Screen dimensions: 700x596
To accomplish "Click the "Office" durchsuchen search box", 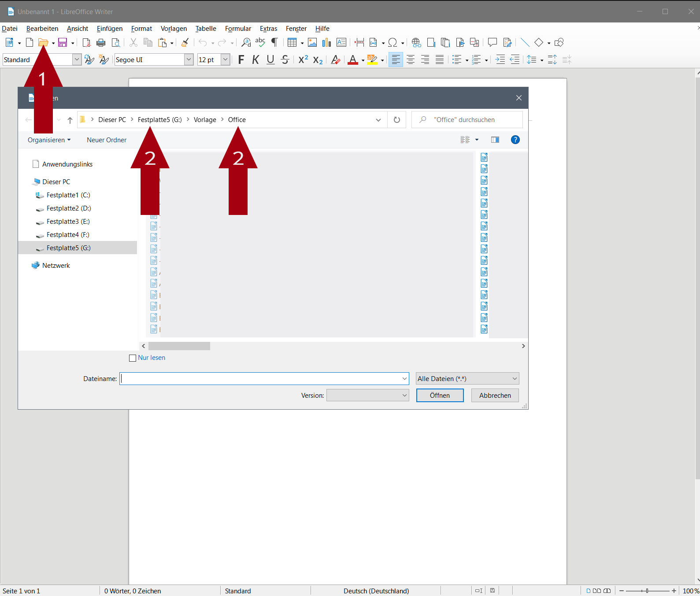I will [467, 120].
